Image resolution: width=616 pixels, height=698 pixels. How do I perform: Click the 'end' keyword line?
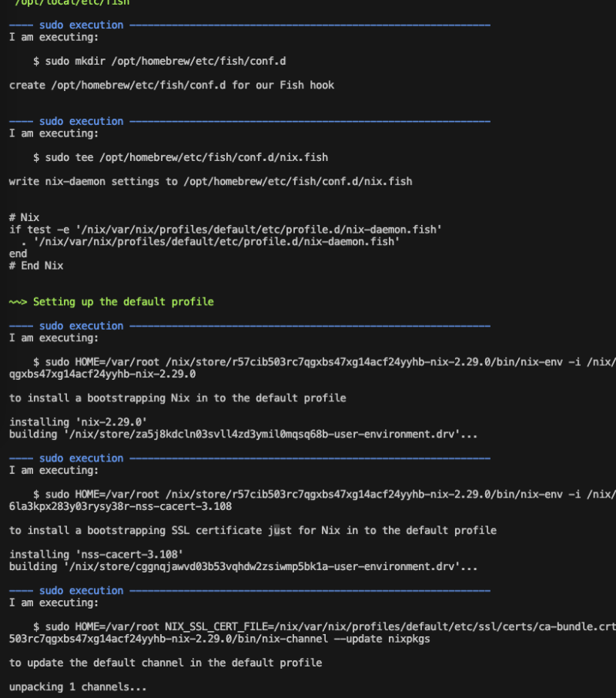click(18, 253)
